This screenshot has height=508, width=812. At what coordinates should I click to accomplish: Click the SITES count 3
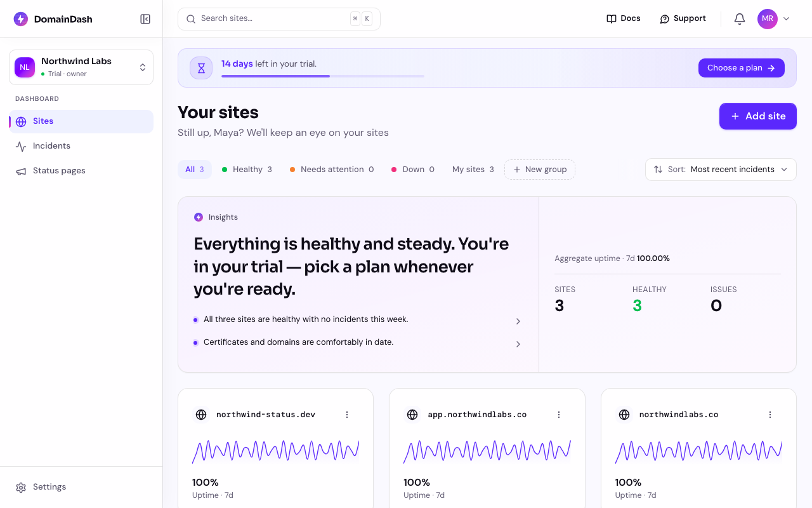560,306
